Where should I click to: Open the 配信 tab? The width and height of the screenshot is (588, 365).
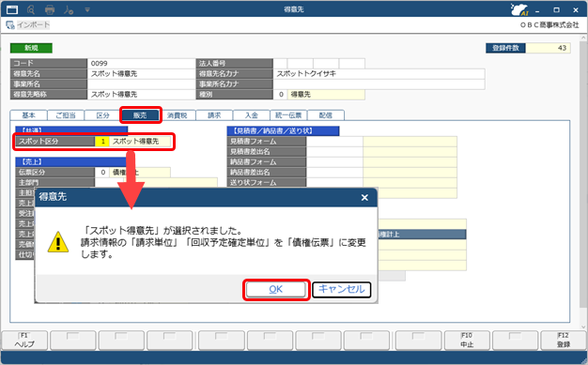coord(326,115)
